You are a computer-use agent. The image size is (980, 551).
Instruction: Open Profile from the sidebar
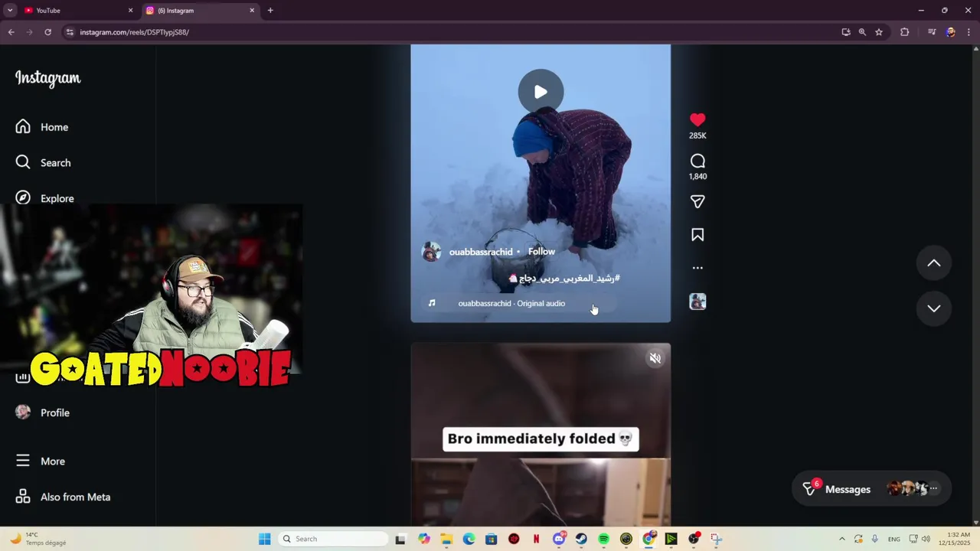[x=43, y=412]
